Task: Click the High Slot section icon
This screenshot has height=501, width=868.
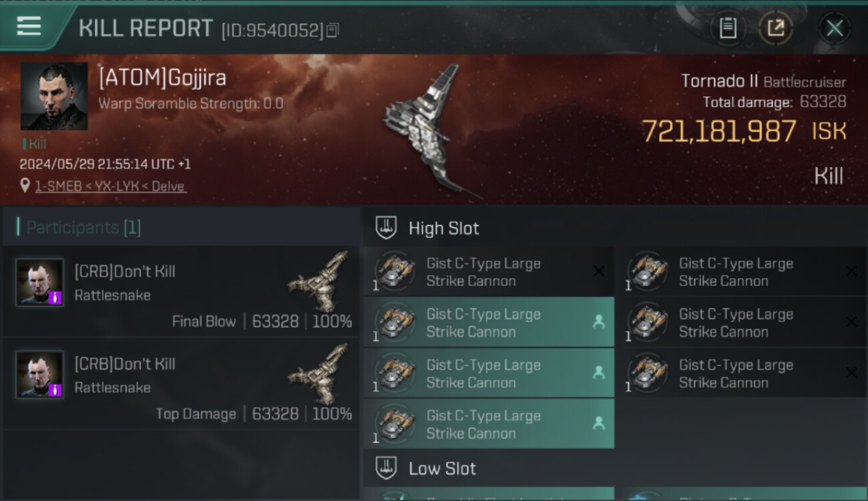Action: coord(387,228)
